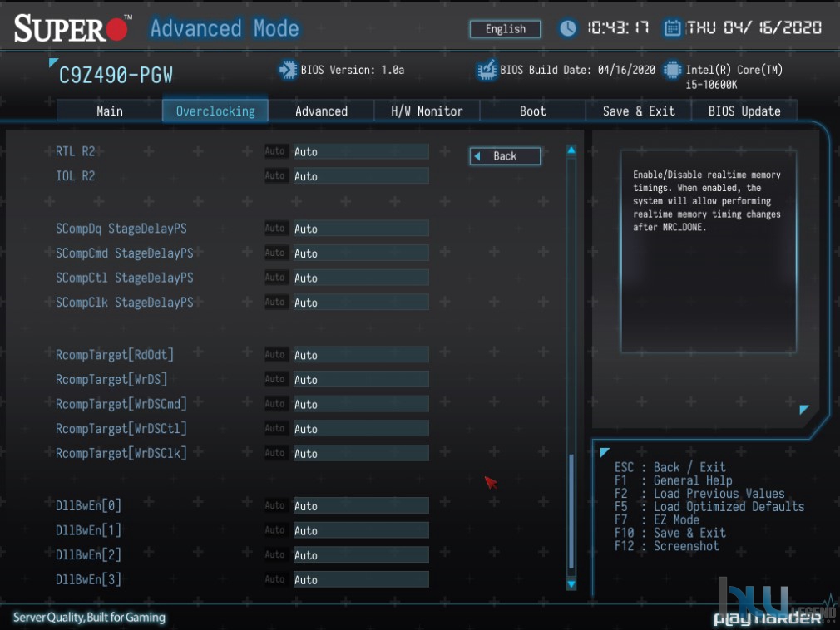The height and width of the screenshot is (630, 840).
Task: Click the system time 10:43:17
Action: [x=618, y=27]
